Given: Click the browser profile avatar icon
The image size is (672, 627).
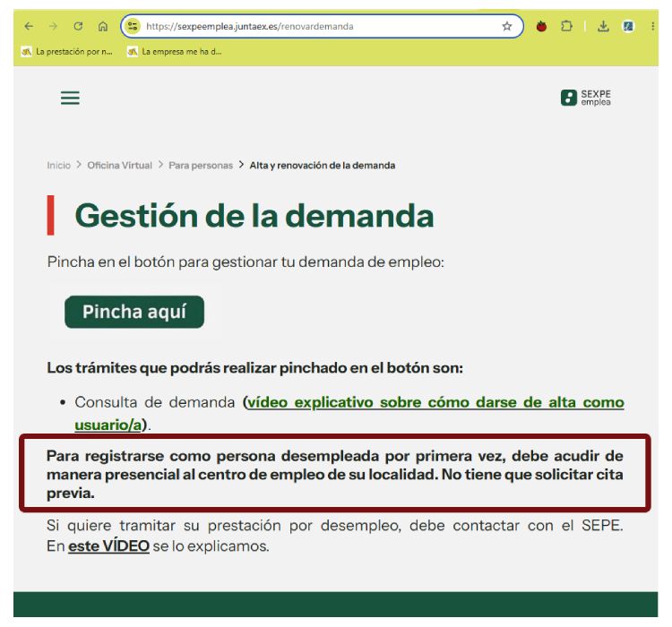Looking at the screenshot, I should click(x=628, y=26).
